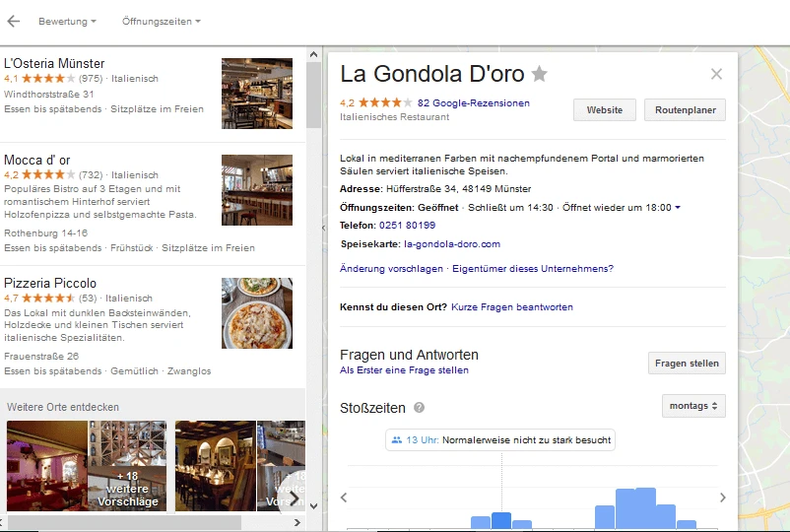This screenshot has height=532, width=790.
Task: Open first '+18 weitere Vorschläge' thumbnail
Action: click(x=127, y=489)
